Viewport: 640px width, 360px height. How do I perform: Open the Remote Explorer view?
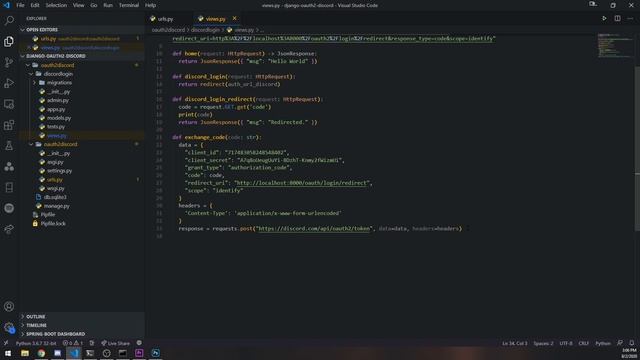pyautogui.click(x=9, y=104)
